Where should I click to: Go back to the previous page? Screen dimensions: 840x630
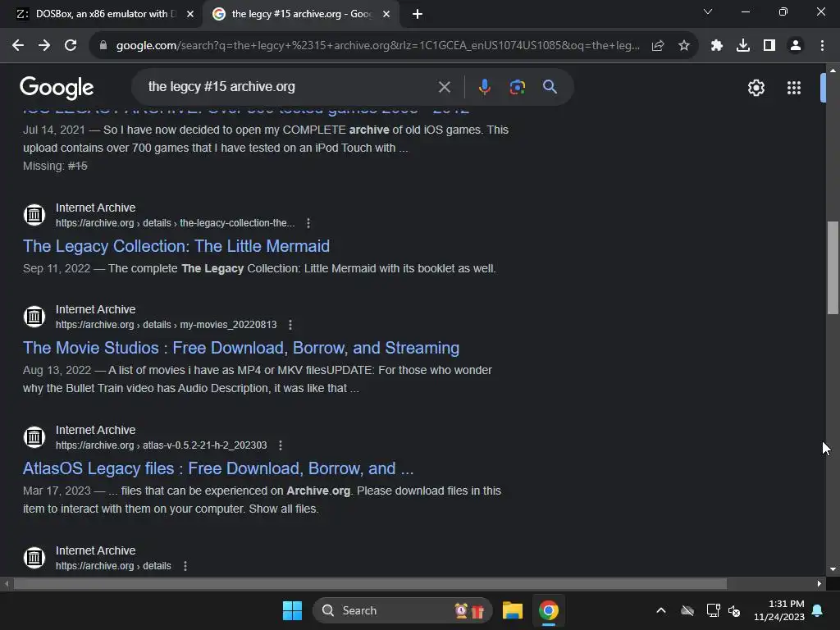(18, 46)
